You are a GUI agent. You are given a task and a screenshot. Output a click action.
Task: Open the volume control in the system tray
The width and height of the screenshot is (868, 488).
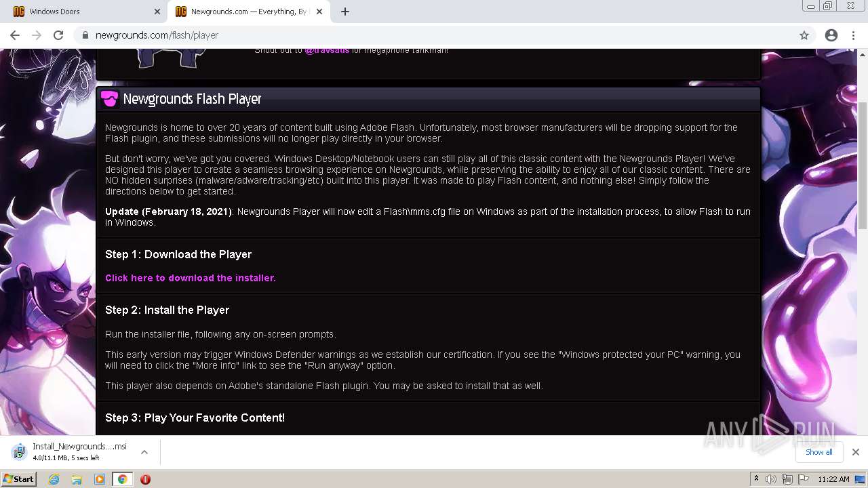pos(771,479)
